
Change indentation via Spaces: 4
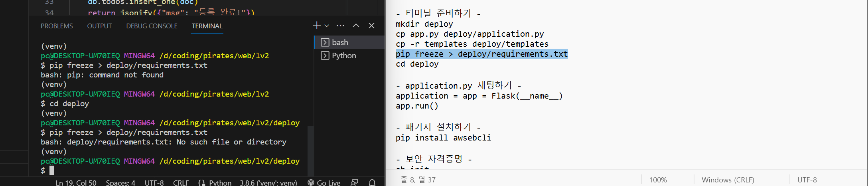[x=120, y=182]
